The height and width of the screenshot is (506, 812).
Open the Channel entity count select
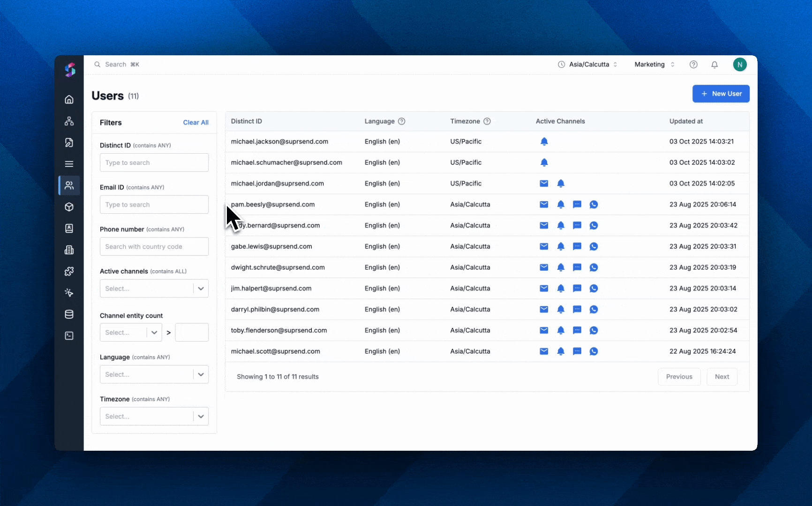tap(131, 333)
